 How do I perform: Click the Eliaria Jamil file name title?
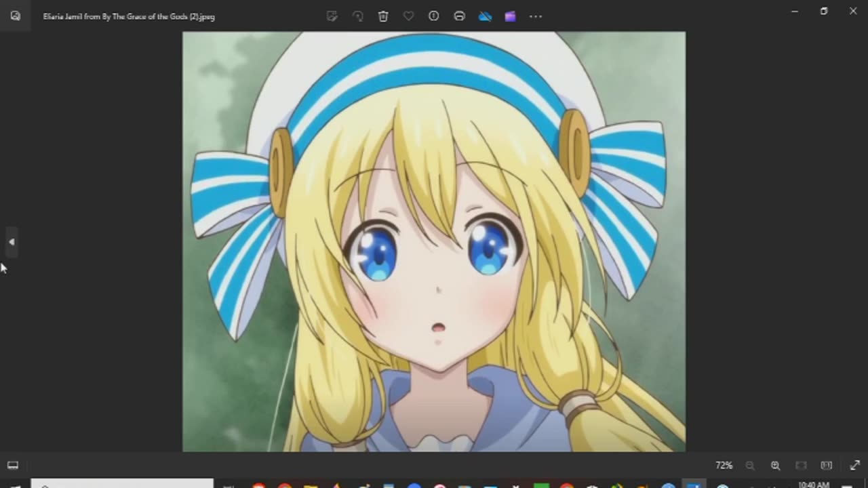pyautogui.click(x=129, y=16)
